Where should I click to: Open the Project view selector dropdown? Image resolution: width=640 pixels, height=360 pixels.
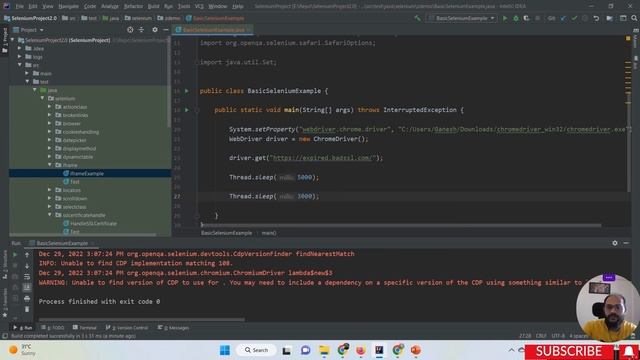pyautogui.click(x=28, y=30)
